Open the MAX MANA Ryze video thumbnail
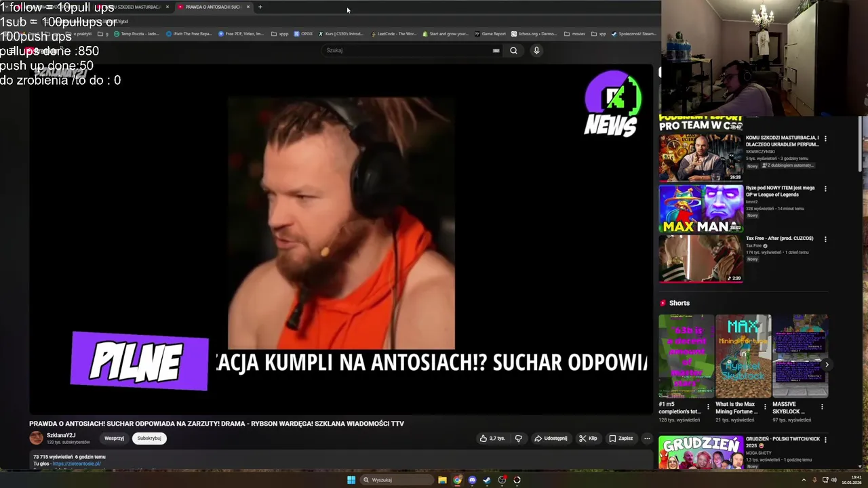The height and width of the screenshot is (488, 868). click(701, 208)
